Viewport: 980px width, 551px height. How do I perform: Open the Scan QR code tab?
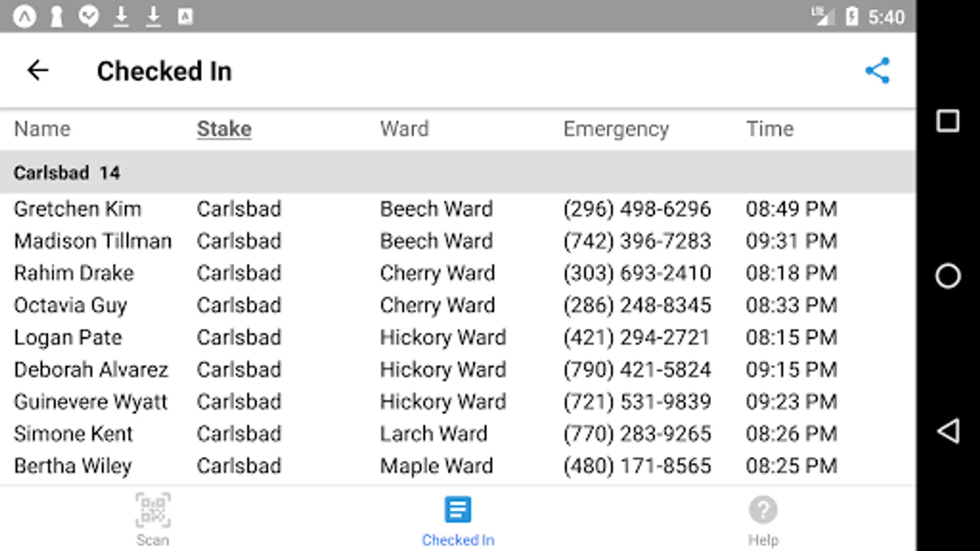(x=153, y=519)
